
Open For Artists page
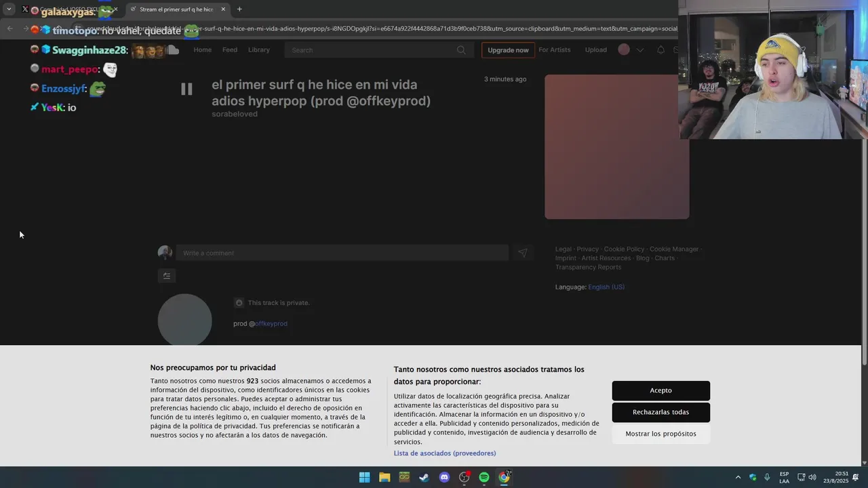tap(555, 50)
